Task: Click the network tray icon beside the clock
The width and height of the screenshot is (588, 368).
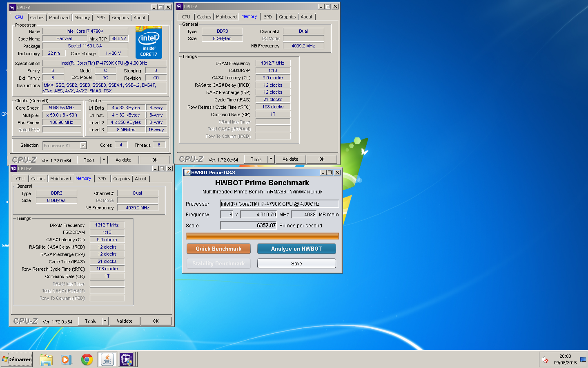Action: click(x=583, y=360)
